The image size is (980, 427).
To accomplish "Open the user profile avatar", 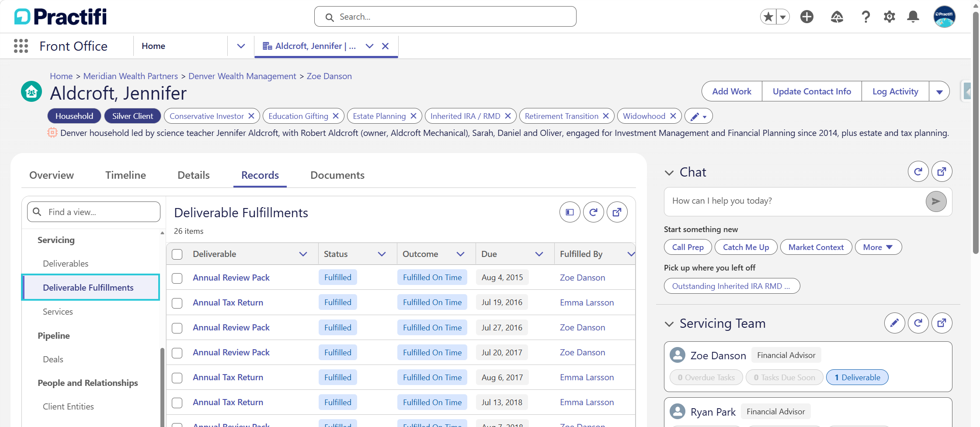I will click(945, 17).
